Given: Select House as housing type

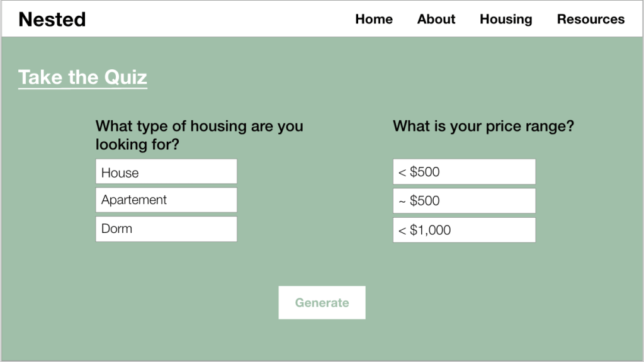Looking at the screenshot, I should pos(166,172).
